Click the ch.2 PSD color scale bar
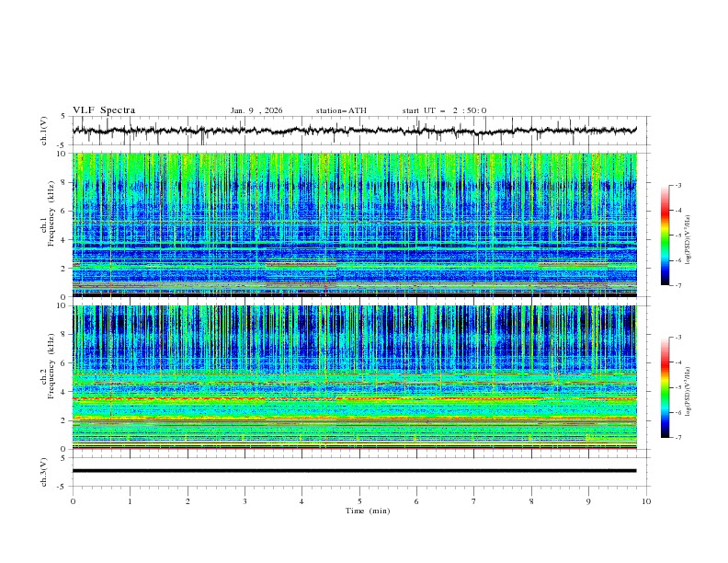The width and height of the screenshot is (728, 563). pyautogui.click(x=665, y=387)
